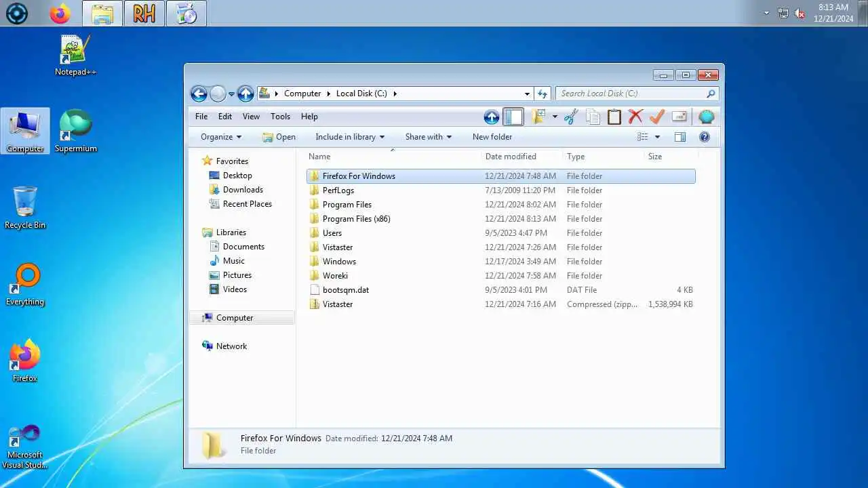Select the Program Files (x86) folder

[x=500, y=219]
